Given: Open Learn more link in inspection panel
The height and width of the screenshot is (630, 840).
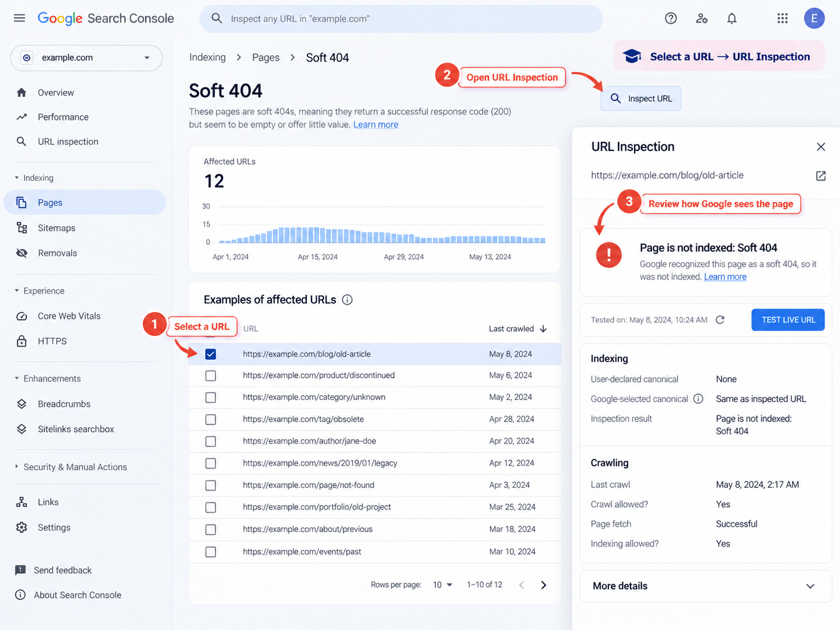Looking at the screenshot, I should click(x=725, y=277).
